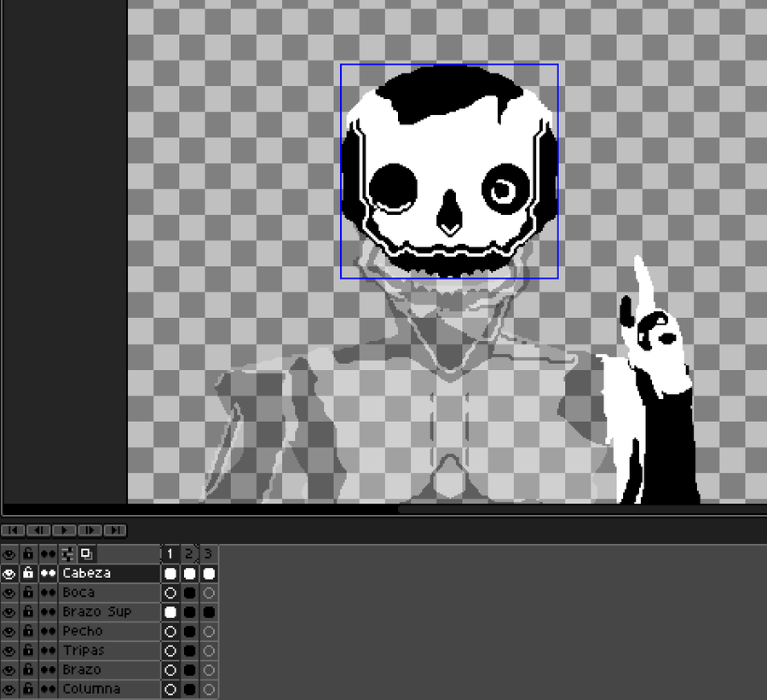
Task: Open onion skin options in timeline header
Action: pos(67,554)
